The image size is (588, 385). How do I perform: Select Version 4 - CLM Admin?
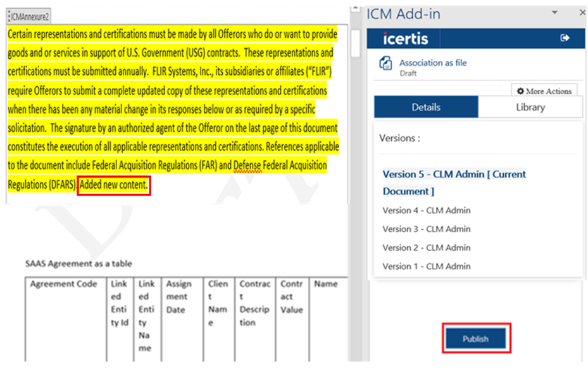(426, 210)
